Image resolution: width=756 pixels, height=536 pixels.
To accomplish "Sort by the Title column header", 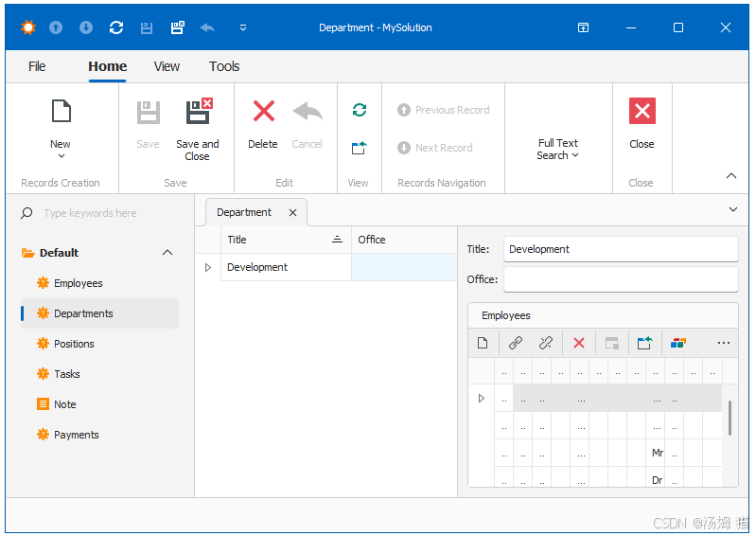I will [286, 240].
